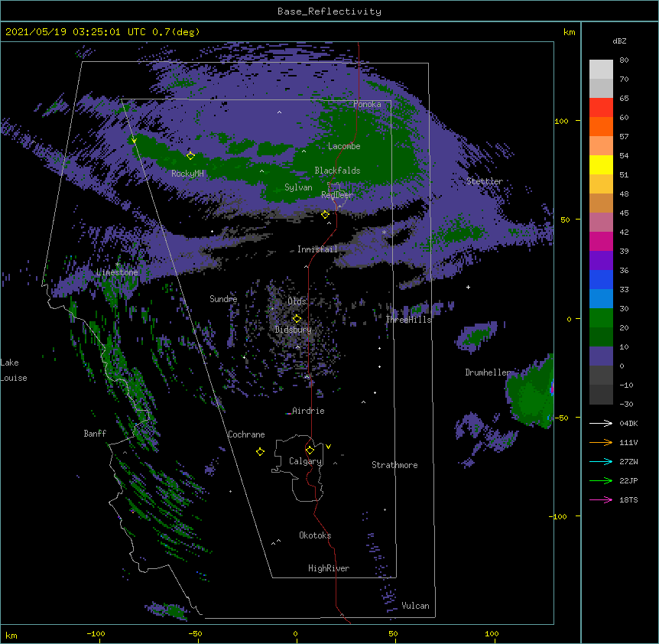Image resolution: width=659 pixels, height=644 pixels.
Task: Select the magenta 18TS arrow legend icon
Action: [x=601, y=499]
